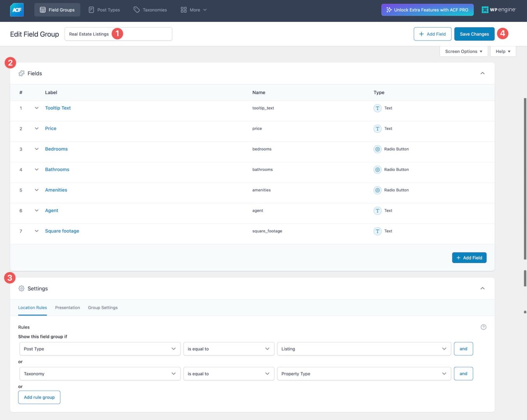The height and width of the screenshot is (420, 527).
Task: Click the Label column header
Action: tap(51, 93)
